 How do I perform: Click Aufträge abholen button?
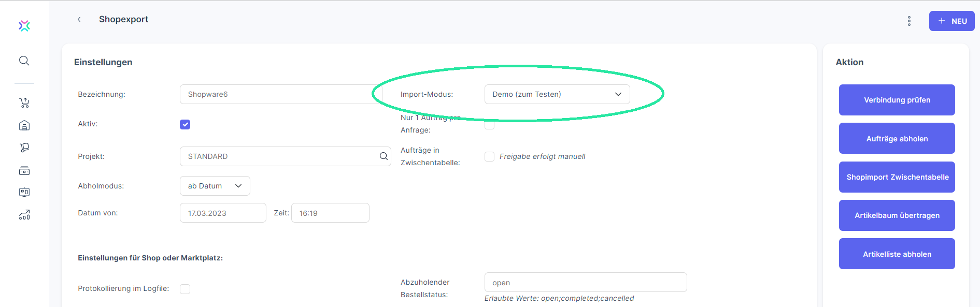coord(897,138)
